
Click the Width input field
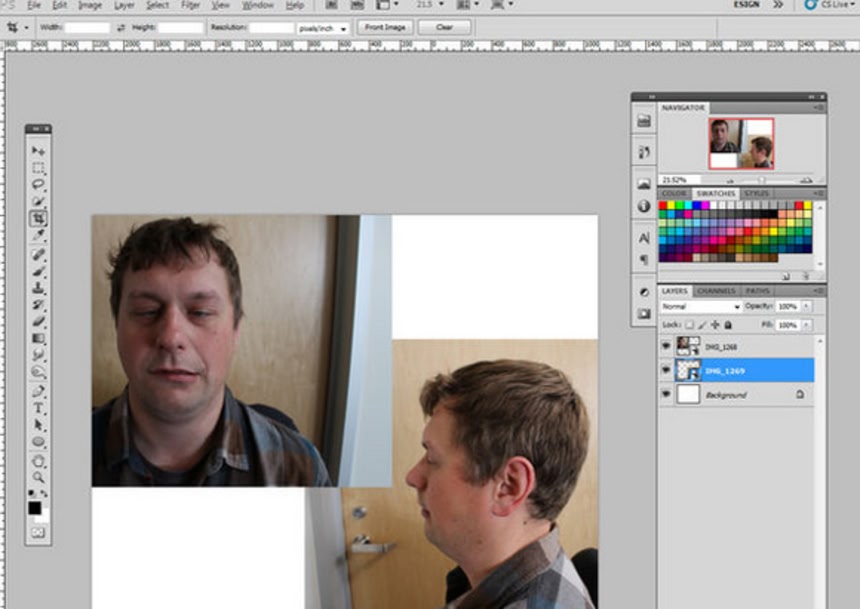click(x=87, y=28)
